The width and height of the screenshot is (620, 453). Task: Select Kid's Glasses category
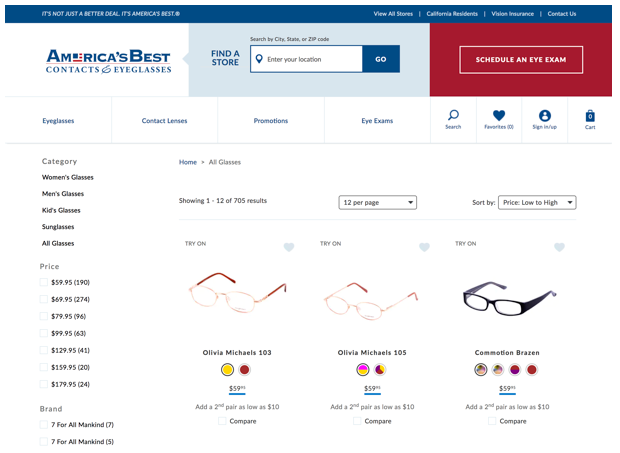61,210
